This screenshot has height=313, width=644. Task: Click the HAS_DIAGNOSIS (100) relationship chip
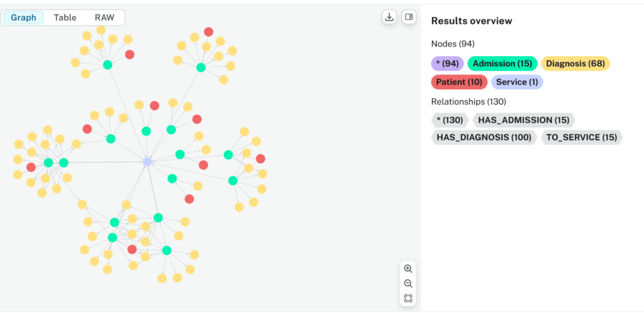pyautogui.click(x=483, y=137)
